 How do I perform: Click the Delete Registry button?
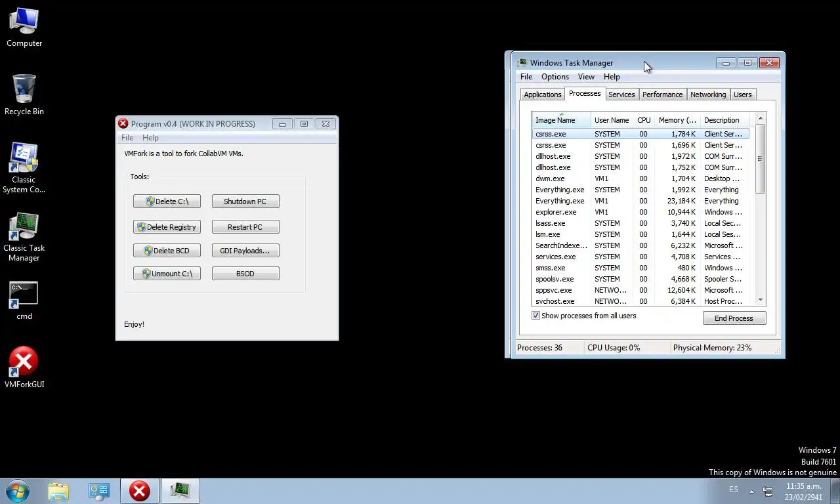coord(167,227)
